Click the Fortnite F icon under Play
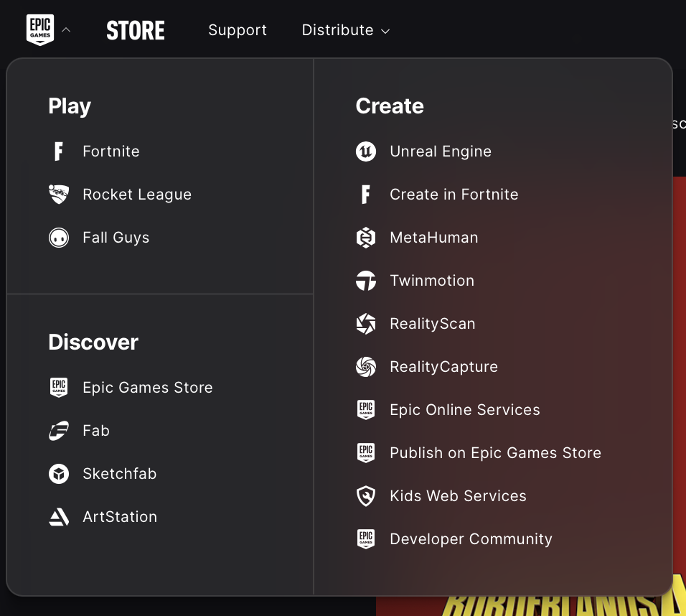 (x=59, y=151)
